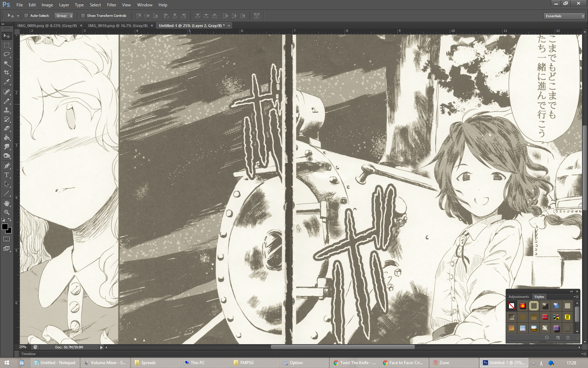Show hidden system tray icons arrow

click(x=533, y=363)
